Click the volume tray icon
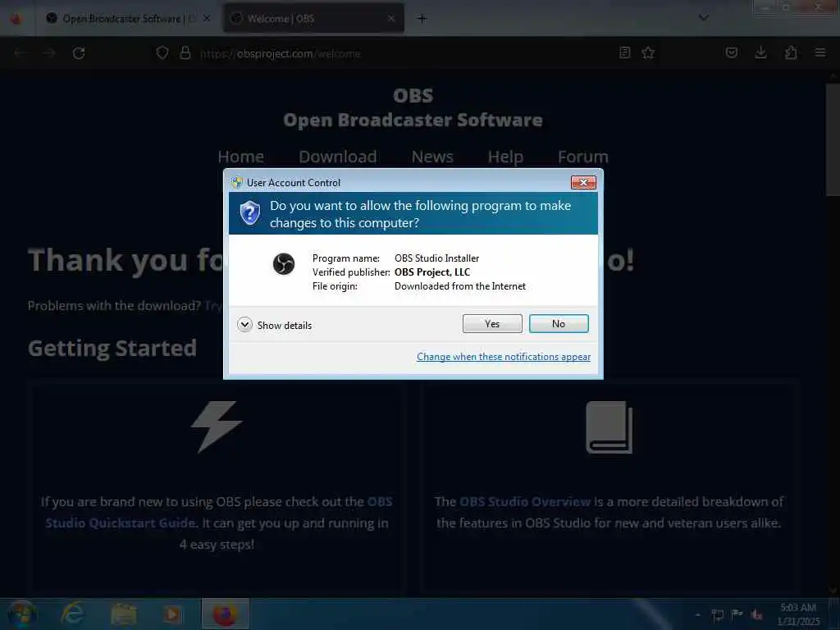The image size is (840, 630). (757, 614)
